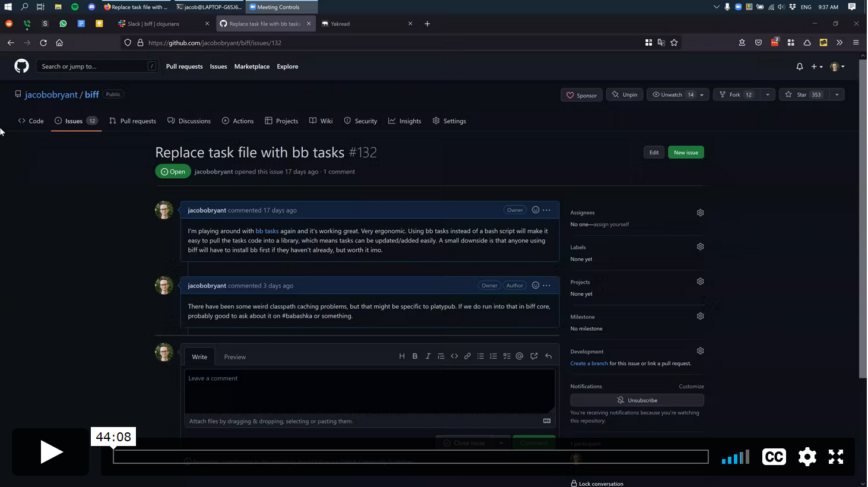Apply bold formatting in comment toolbar

414,356
